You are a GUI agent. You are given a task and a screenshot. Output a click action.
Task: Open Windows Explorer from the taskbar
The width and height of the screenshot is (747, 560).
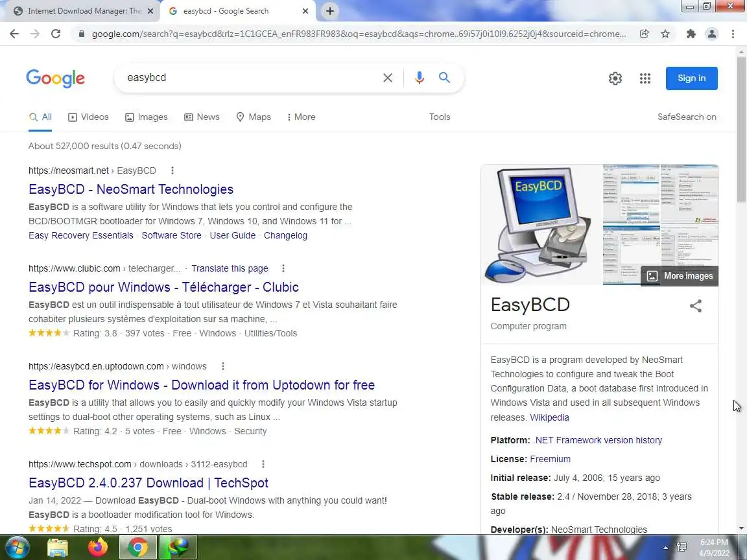58,548
